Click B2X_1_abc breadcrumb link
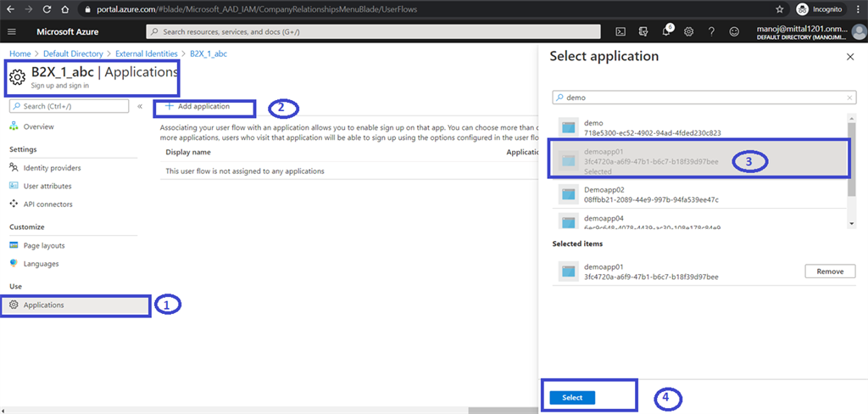Image resolution: width=868 pixels, height=414 pixels. pos(209,53)
